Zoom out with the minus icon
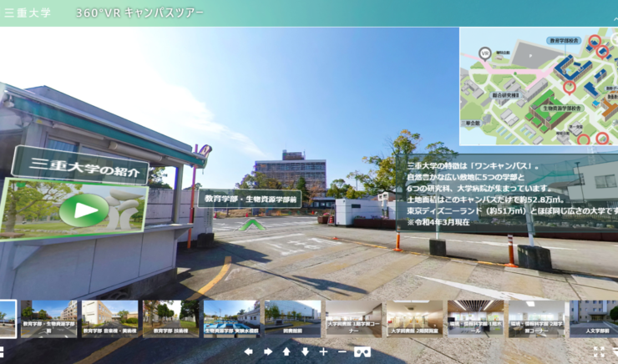This screenshot has width=618, height=364. [342, 351]
